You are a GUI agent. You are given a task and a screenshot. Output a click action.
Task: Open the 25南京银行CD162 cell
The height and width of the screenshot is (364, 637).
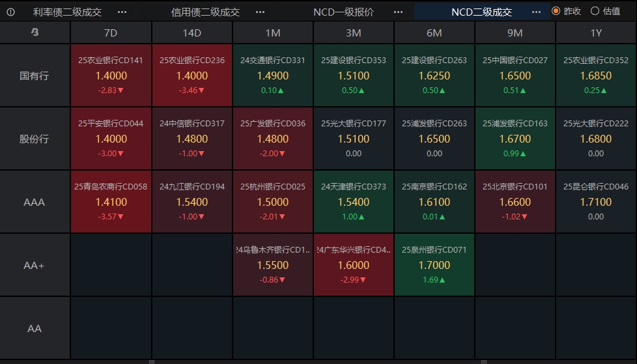(x=434, y=202)
